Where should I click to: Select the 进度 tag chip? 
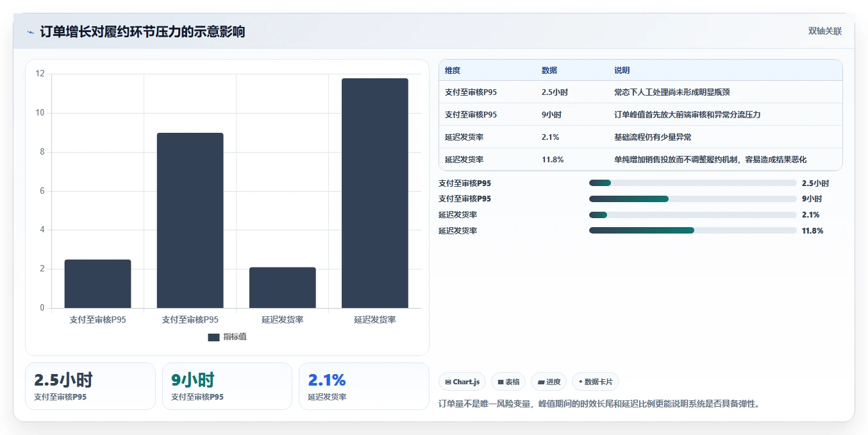pyautogui.click(x=549, y=382)
